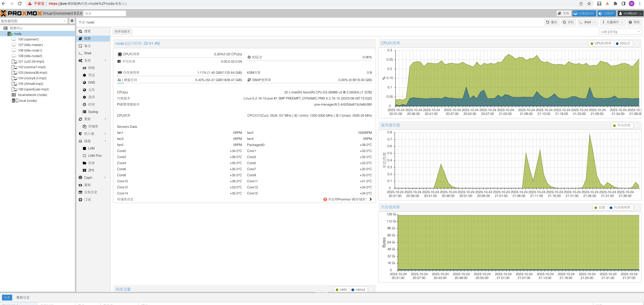This screenshot has width=644, height=305.
Task: Click the CPU利用率 green legend swatch
Action: (x=592, y=44)
